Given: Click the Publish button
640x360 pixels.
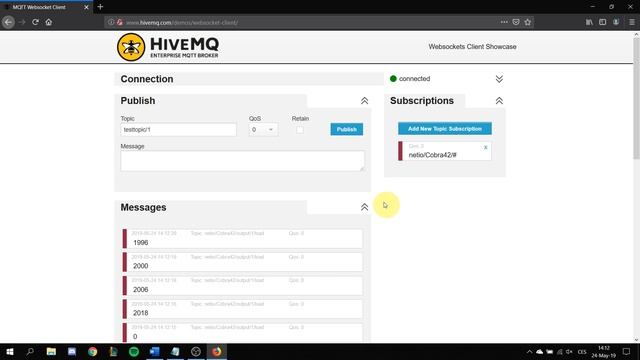Looking at the screenshot, I should (347, 129).
